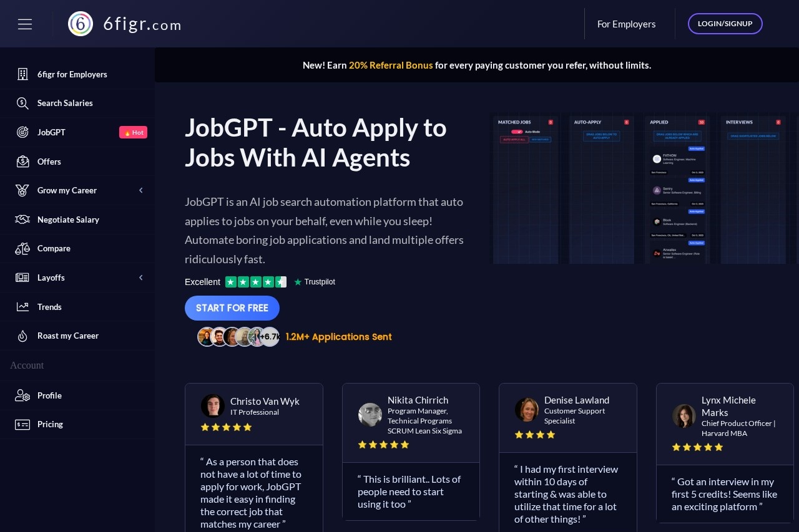Click the Trustpilot rating stars

point(255,282)
